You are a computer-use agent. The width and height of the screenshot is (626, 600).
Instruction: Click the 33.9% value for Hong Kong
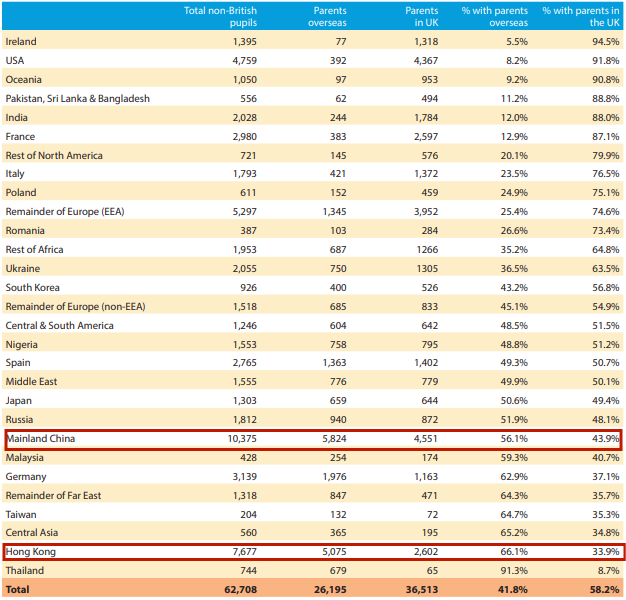click(x=606, y=552)
